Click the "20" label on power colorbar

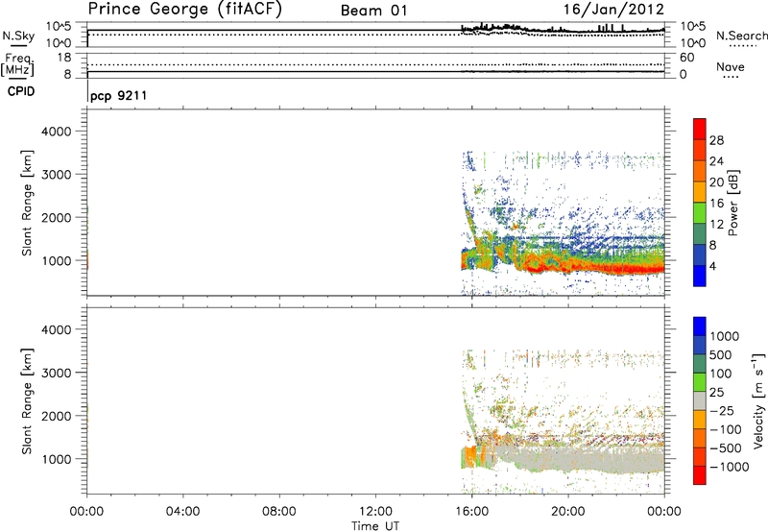pyautogui.click(x=716, y=182)
